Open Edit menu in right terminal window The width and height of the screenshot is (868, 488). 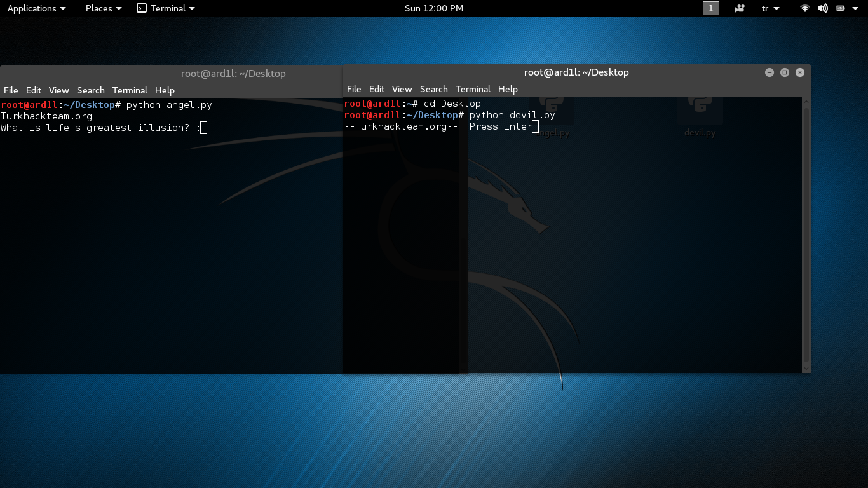point(377,89)
